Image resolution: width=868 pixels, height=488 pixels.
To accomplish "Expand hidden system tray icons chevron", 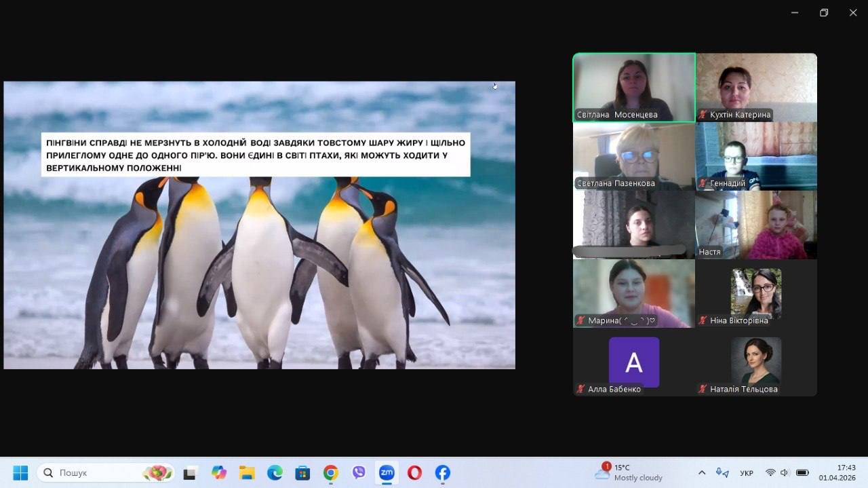I will tap(702, 472).
